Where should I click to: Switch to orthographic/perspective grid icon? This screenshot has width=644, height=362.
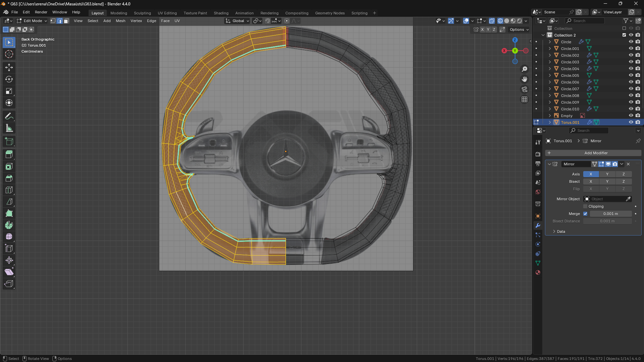[524, 99]
